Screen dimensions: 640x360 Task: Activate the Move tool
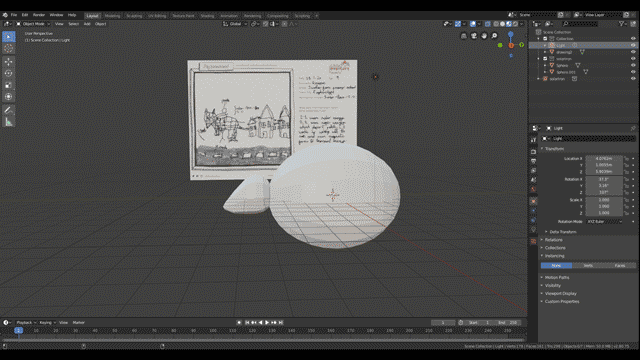tap(9, 62)
